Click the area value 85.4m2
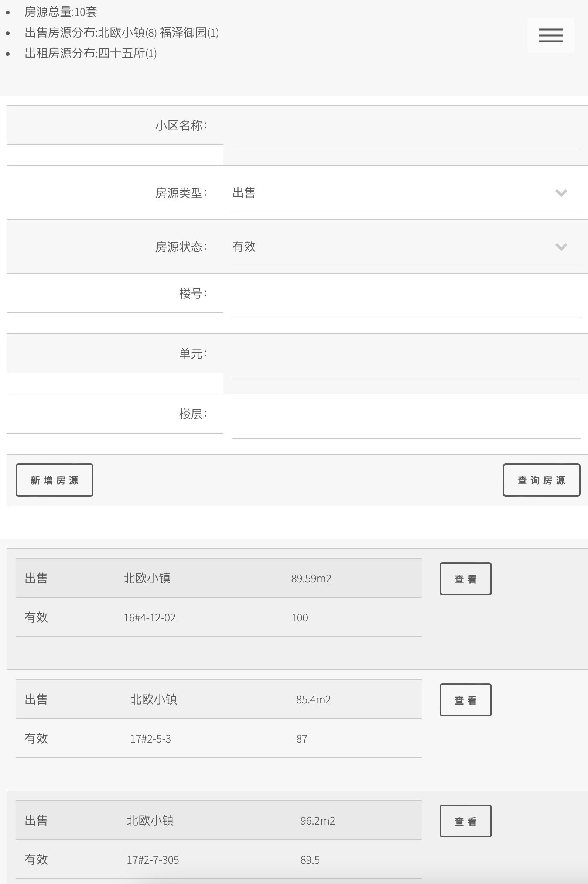This screenshot has width=588, height=884. 314,699
